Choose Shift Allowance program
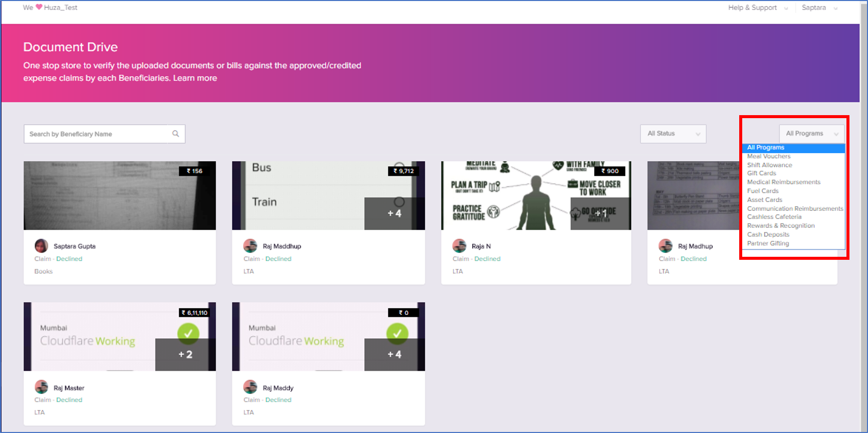The image size is (868, 433). (794, 165)
